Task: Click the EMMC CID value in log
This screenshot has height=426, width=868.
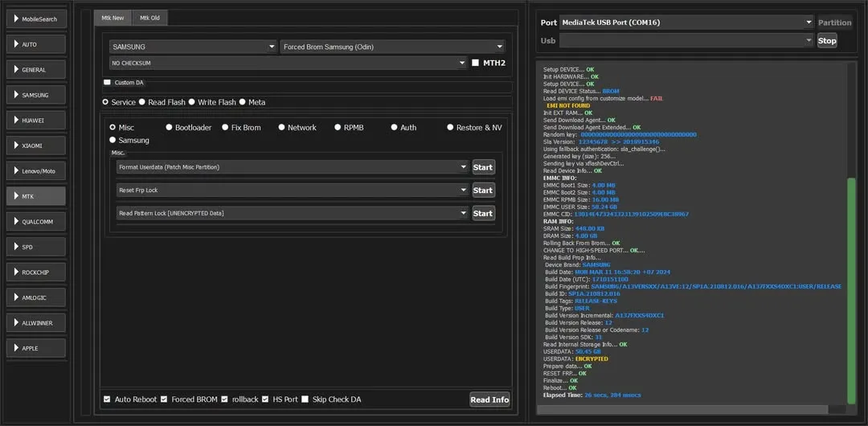Action: coord(632,214)
